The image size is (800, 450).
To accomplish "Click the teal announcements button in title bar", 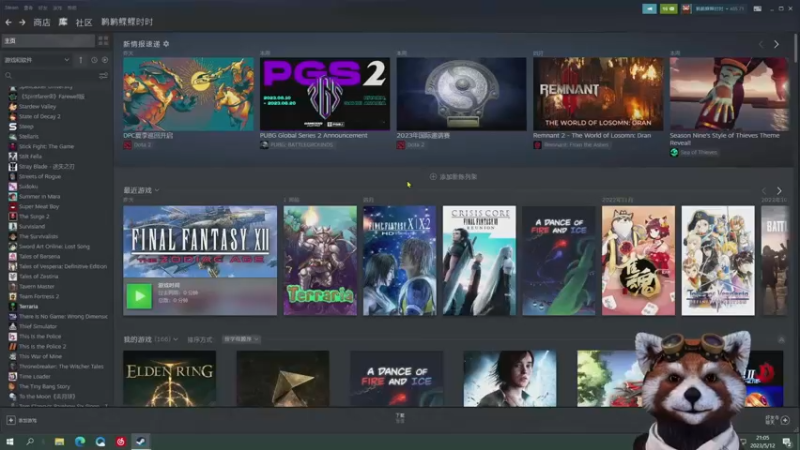I will tap(649, 9).
